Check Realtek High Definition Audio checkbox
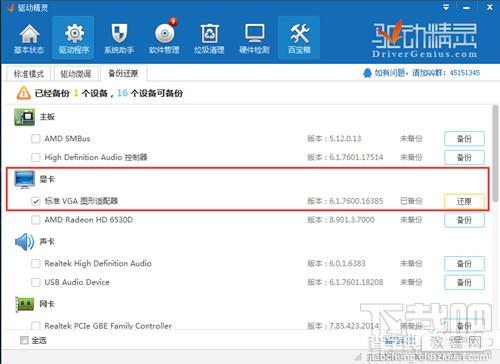Viewport: 500px width, 364px height. pos(36,264)
